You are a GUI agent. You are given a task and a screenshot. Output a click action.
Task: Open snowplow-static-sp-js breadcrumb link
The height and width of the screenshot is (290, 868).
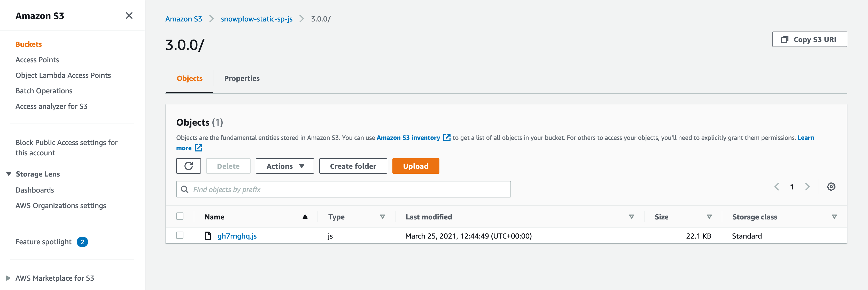click(257, 19)
